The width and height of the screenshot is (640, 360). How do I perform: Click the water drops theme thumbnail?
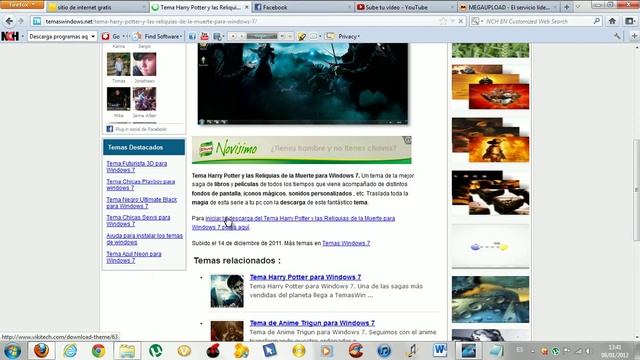(x=490, y=299)
